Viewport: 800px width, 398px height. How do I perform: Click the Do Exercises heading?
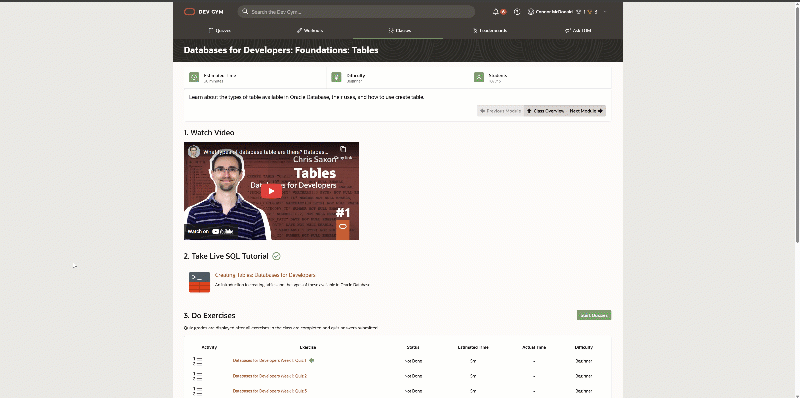tap(209, 315)
